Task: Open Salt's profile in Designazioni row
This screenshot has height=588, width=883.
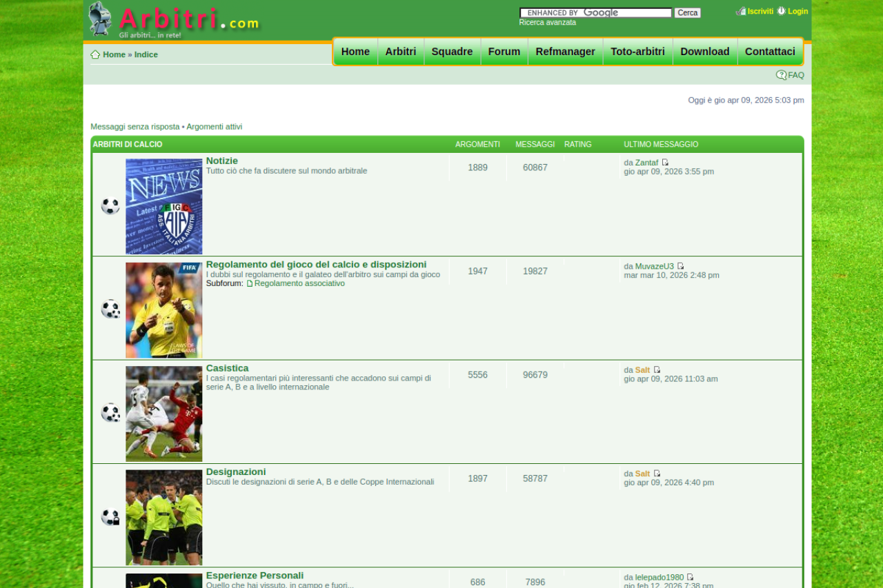Action: [x=643, y=474]
